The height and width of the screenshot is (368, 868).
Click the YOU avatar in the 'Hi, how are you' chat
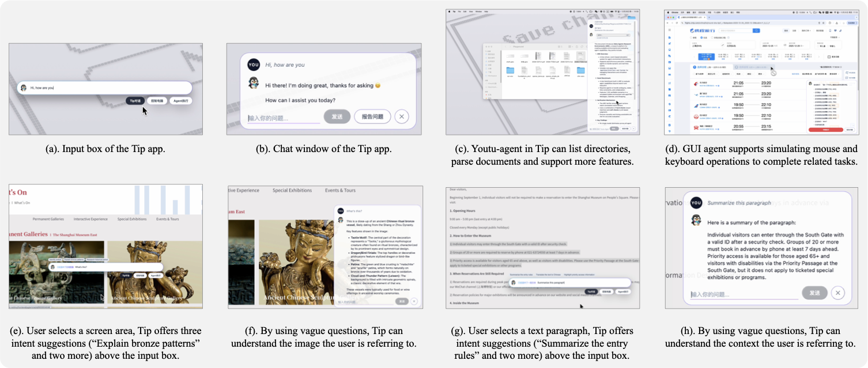click(x=254, y=65)
